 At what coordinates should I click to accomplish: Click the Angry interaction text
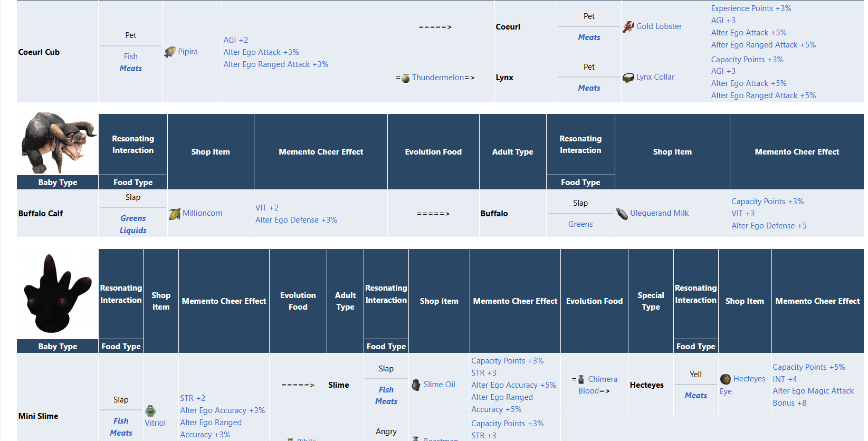click(x=386, y=432)
